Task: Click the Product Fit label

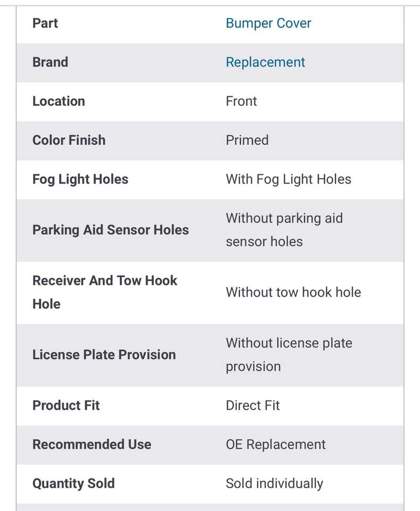Action: coord(66,406)
